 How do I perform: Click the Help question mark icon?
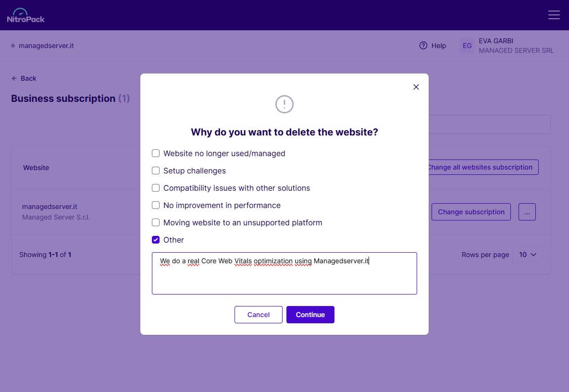tap(423, 46)
